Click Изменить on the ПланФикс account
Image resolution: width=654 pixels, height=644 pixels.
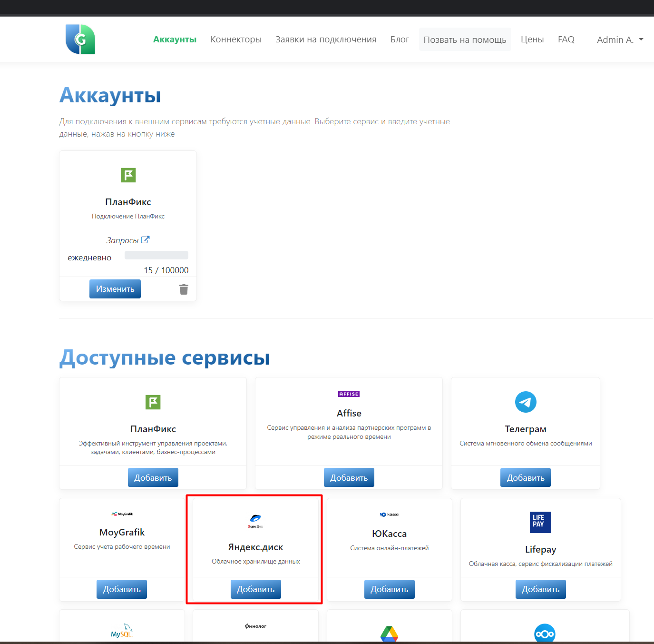coord(115,289)
